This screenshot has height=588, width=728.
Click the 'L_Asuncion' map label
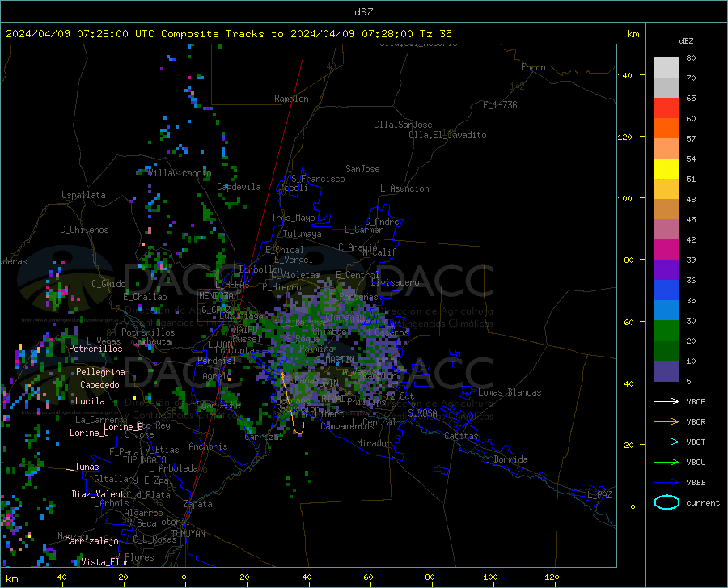[x=404, y=188]
